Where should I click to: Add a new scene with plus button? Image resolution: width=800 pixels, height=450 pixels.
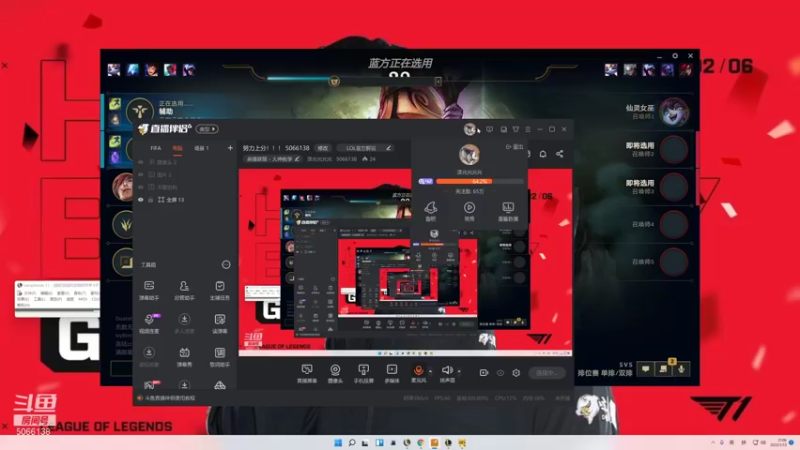(x=230, y=148)
